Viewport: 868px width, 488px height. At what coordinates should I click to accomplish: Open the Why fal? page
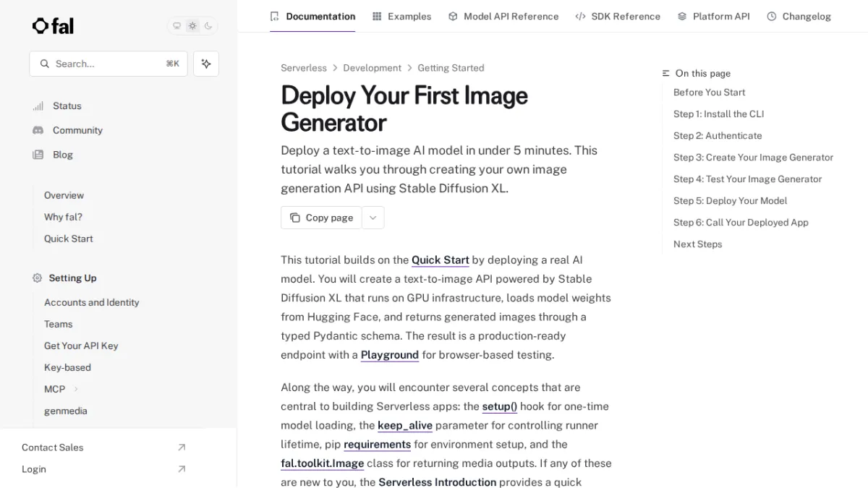click(x=63, y=217)
